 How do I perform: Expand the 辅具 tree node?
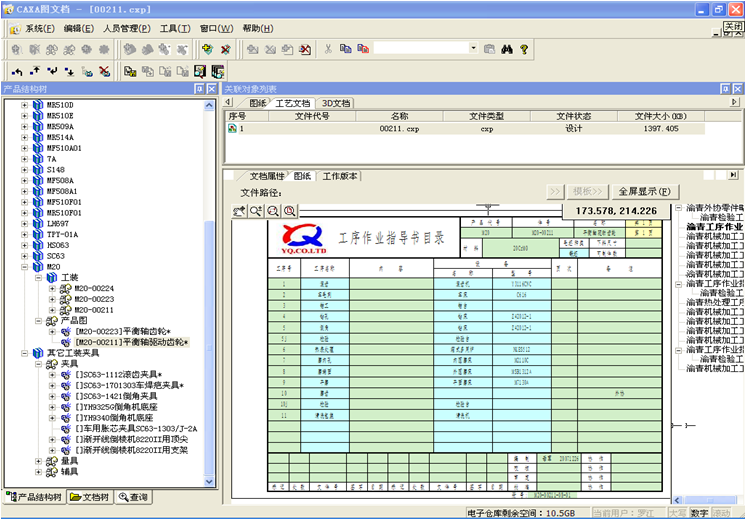pos(39,472)
